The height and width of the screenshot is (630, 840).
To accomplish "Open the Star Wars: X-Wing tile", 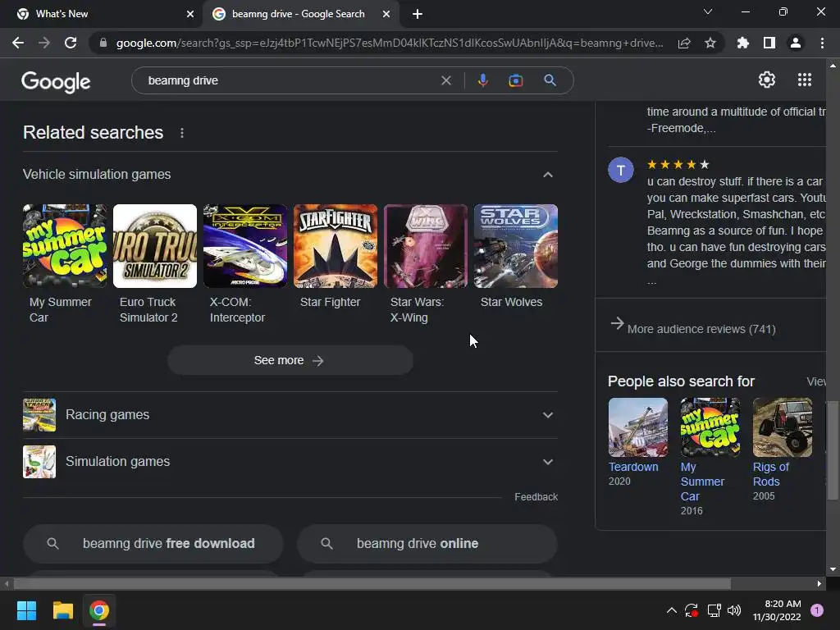I will pyautogui.click(x=426, y=263).
